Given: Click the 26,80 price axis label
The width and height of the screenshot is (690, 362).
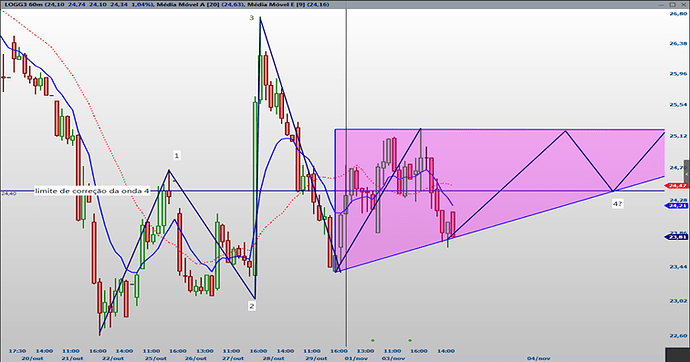Looking at the screenshot, I should tap(678, 14).
